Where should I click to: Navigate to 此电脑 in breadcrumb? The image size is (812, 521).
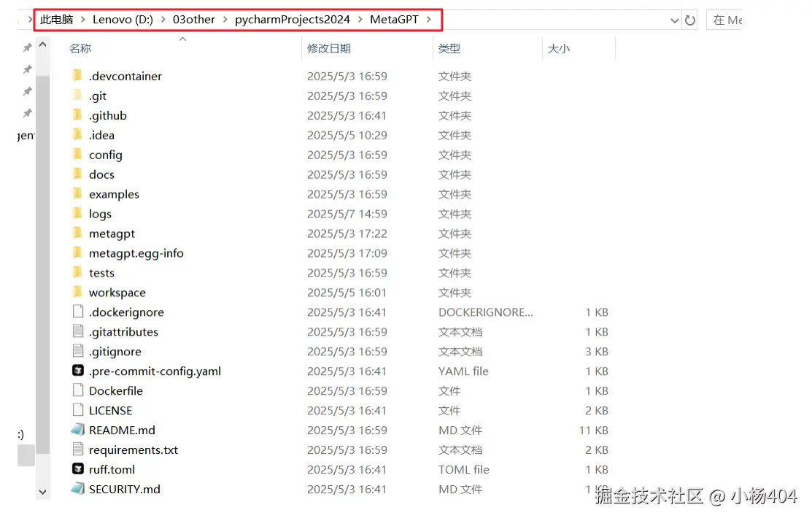(x=56, y=20)
